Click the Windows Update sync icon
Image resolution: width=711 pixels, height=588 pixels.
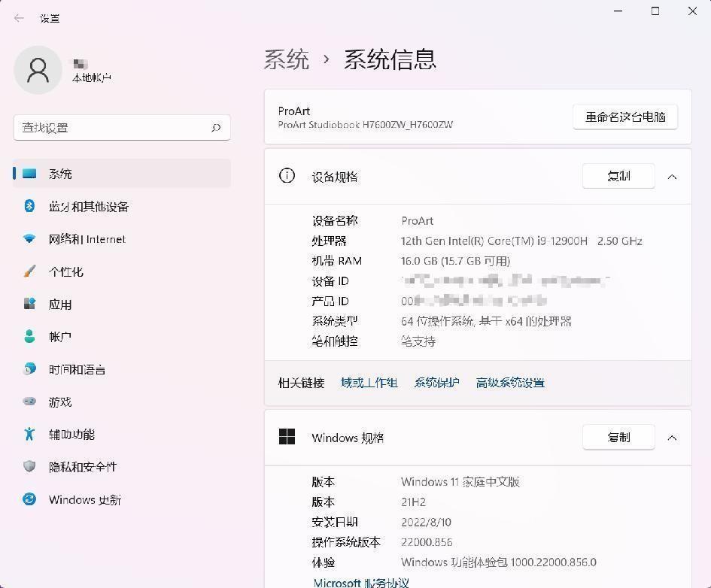click(29, 499)
